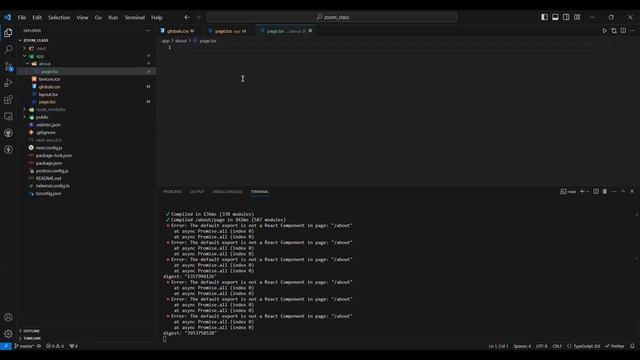Switch to the Output panel tab
This screenshot has height=360, width=640.
pos(197,191)
